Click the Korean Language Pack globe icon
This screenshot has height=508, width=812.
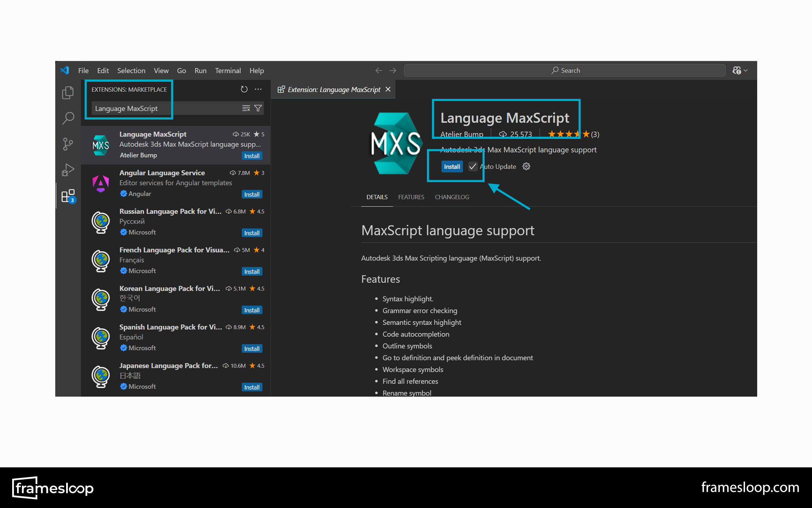pyautogui.click(x=101, y=300)
